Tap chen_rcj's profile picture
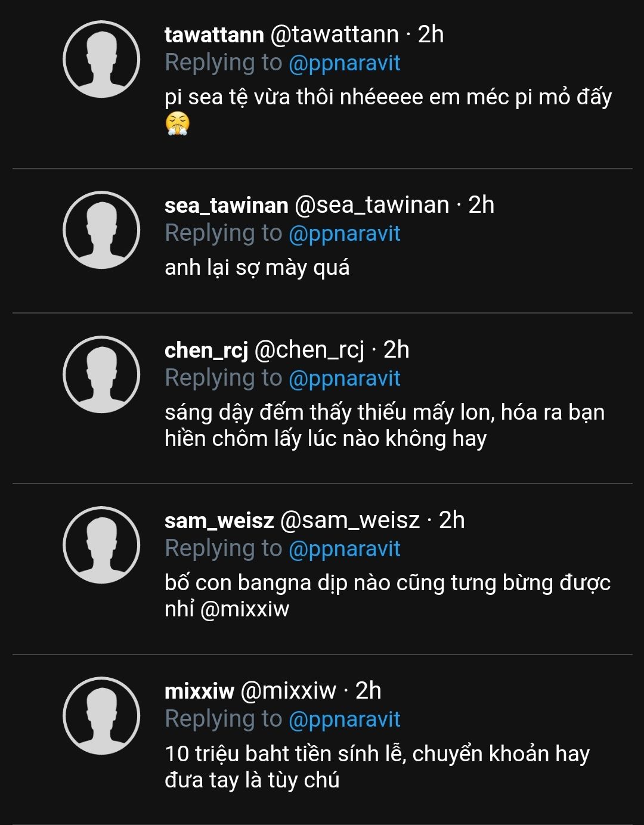This screenshot has height=825, width=644. [101, 375]
